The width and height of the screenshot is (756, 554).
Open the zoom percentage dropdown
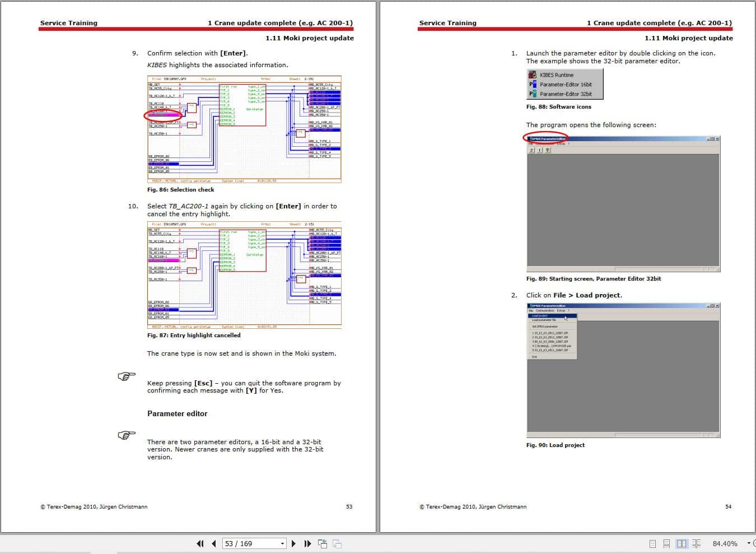pyautogui.click(x=748, y=543)
